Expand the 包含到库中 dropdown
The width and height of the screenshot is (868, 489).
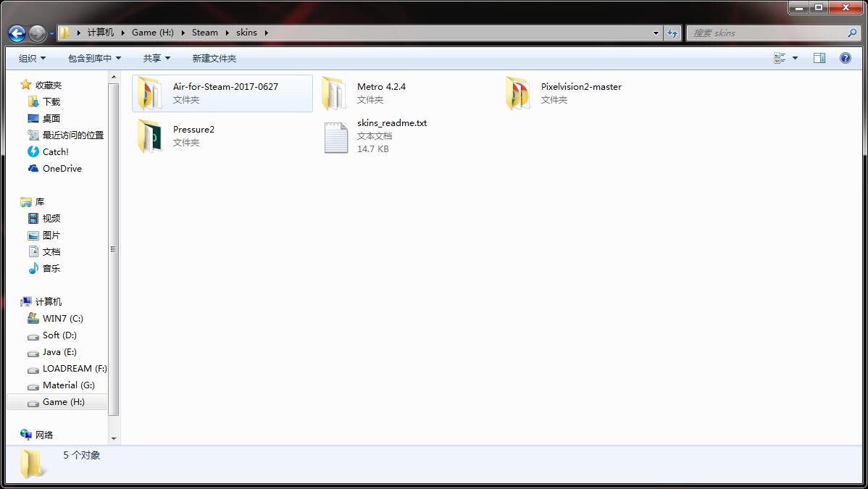tap(94, 58)
